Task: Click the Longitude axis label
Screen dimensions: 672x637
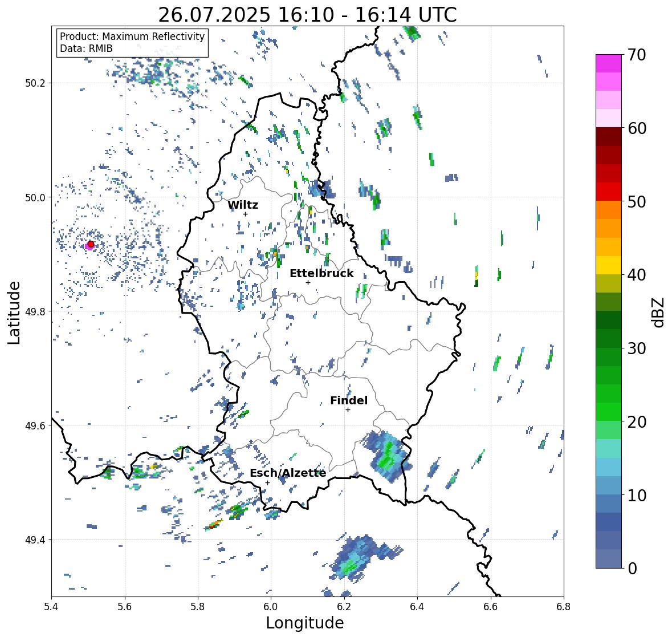Action: 305,623
